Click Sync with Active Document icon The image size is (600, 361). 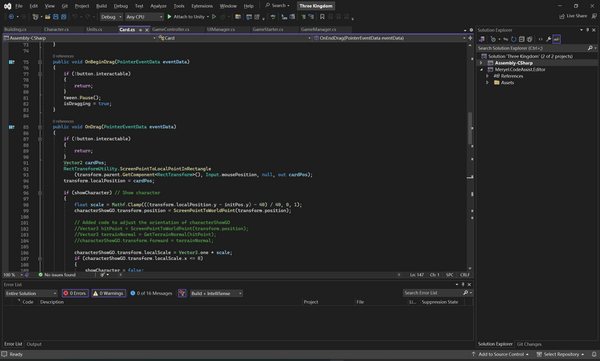(506, 39)
